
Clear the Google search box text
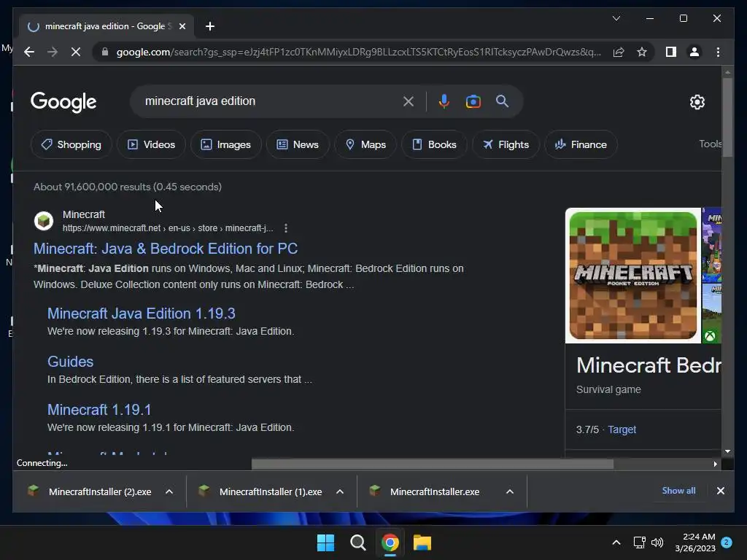(x=409, y=101)
